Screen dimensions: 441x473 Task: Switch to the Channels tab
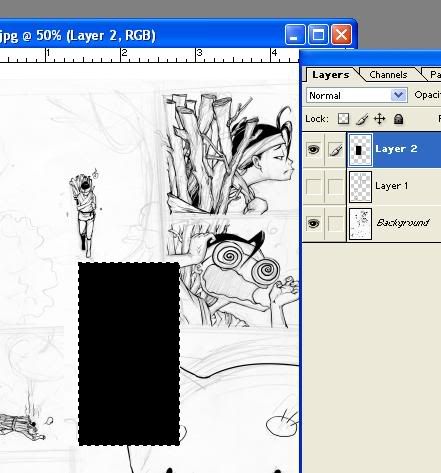(388, 75)
